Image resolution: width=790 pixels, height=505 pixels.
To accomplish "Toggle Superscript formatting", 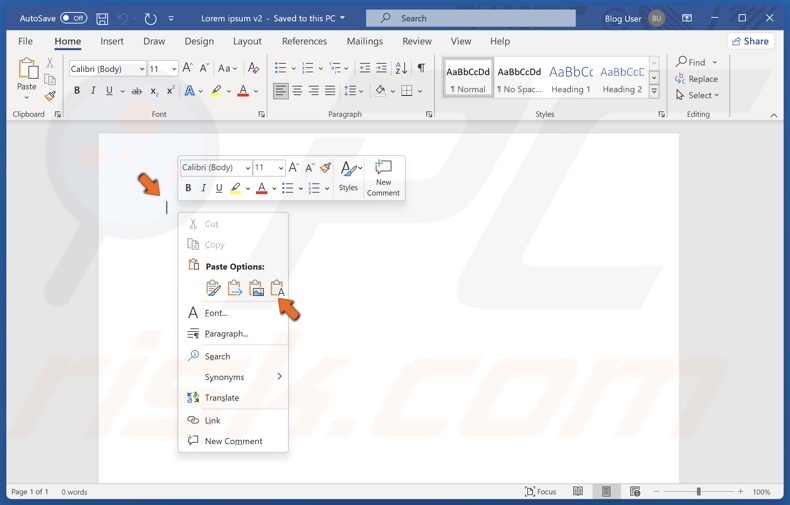I will click(x=171, y=91).
